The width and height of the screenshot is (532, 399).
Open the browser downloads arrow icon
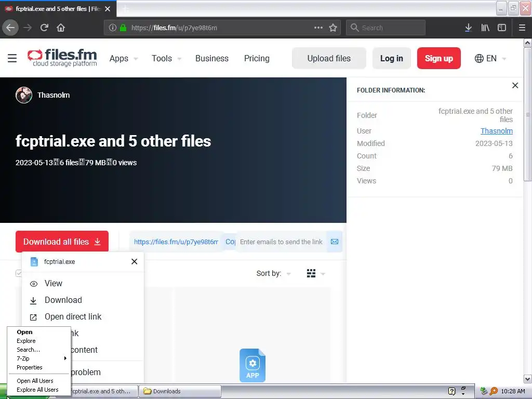468,28
